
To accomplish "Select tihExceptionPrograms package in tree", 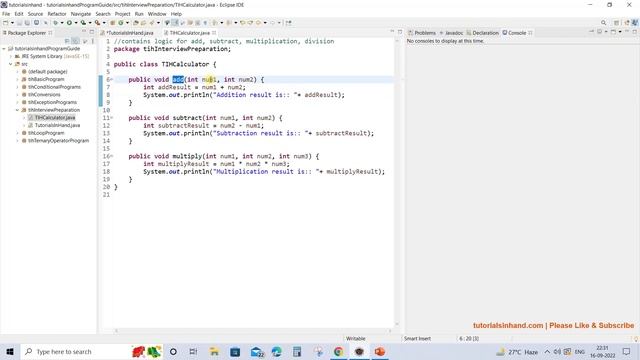I will coord(52,102).
